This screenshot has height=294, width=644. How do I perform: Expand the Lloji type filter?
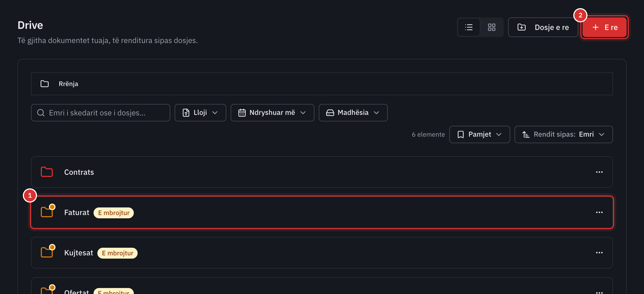(x=200, y=113)
